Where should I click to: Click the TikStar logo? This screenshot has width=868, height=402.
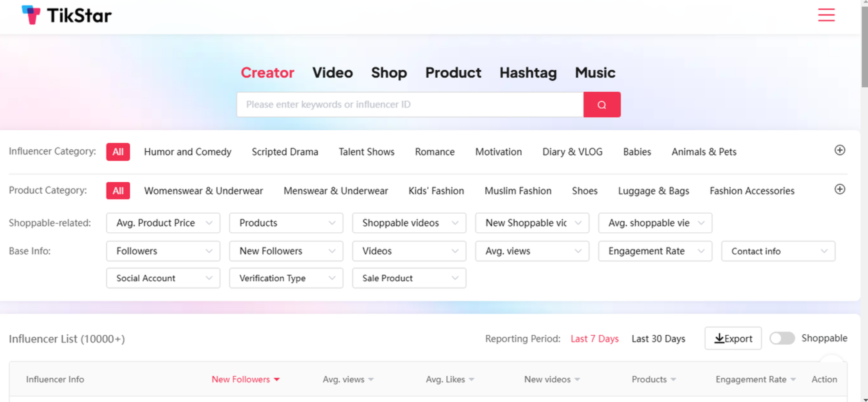point(66,15)
